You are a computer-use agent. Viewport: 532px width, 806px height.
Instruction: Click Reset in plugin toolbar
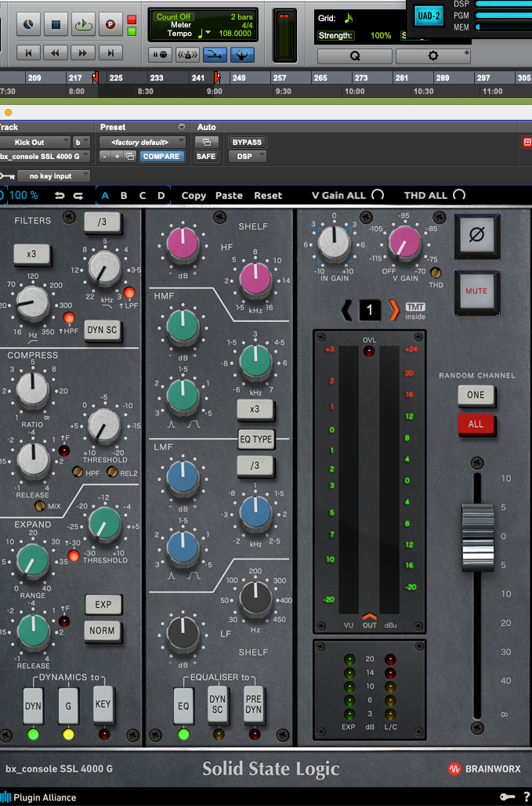point(268,195)
